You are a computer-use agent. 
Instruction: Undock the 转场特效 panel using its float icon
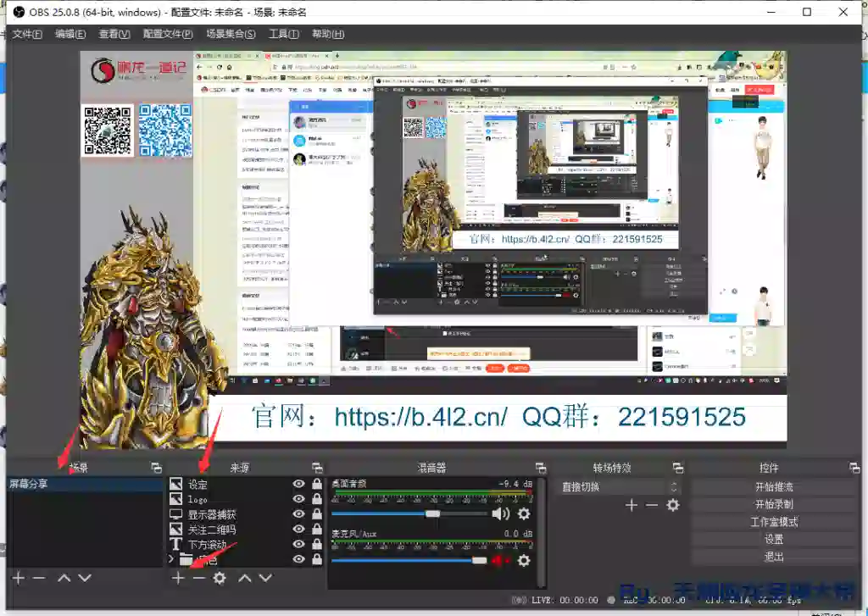click(x=678, y=468)
